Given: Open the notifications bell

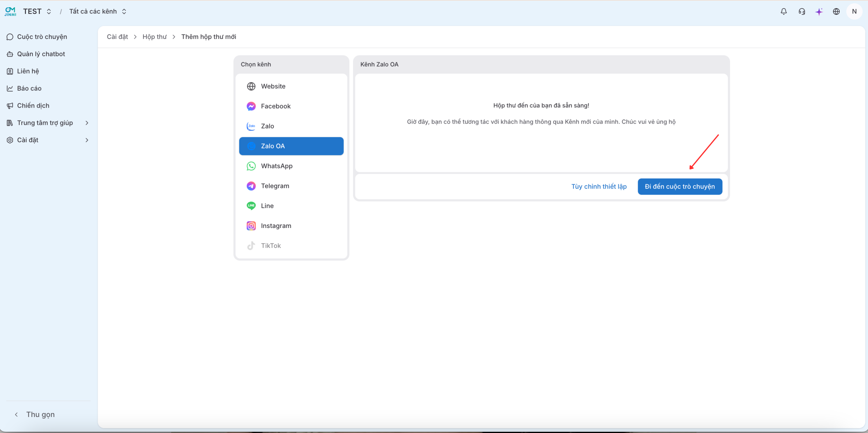Looking at the screenshot, I should coord(784,11).
